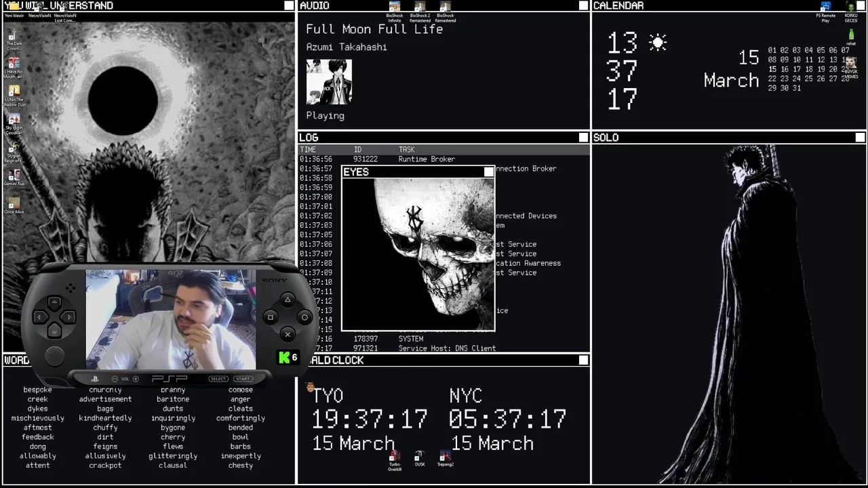Click the PSP SELECT button

(218, 379)
